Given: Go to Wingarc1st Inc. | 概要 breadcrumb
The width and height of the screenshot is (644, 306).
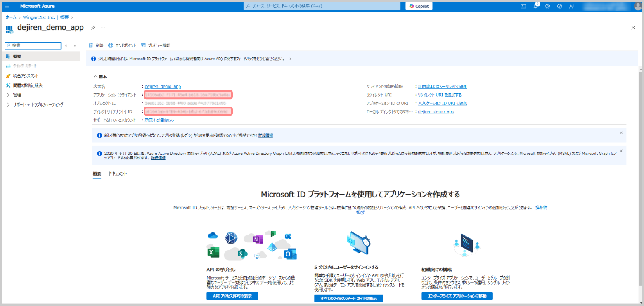Looking at the screenshot, I should pyautogui.click(x=46, y=17).
